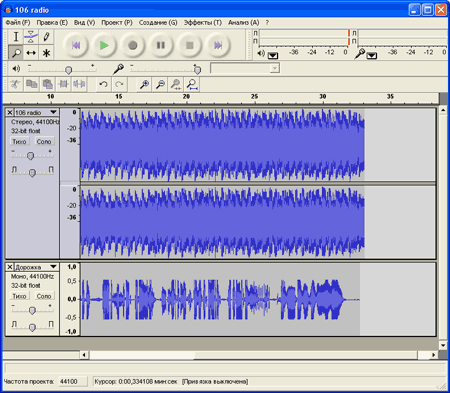Open the Файл menu
This screenshot has height=393, width=450.
(18, 23)
